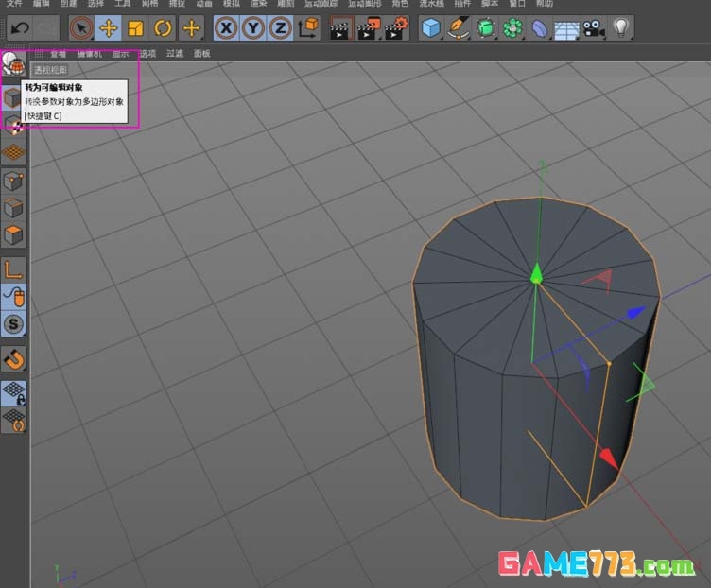Viewport: 711px width, 588px height.
Task: Click the Make Editable cube icon
Action: (x=11, y=97)
